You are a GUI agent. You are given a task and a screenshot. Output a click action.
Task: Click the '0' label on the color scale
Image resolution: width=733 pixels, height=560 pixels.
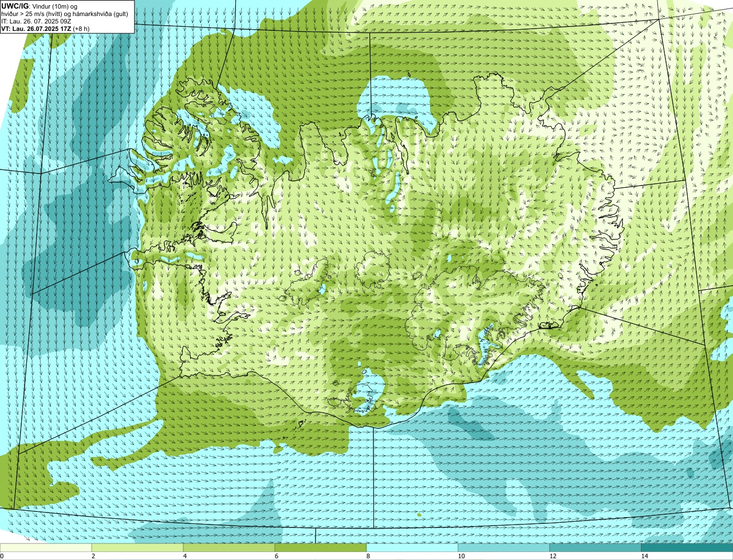tap(2, 556)
